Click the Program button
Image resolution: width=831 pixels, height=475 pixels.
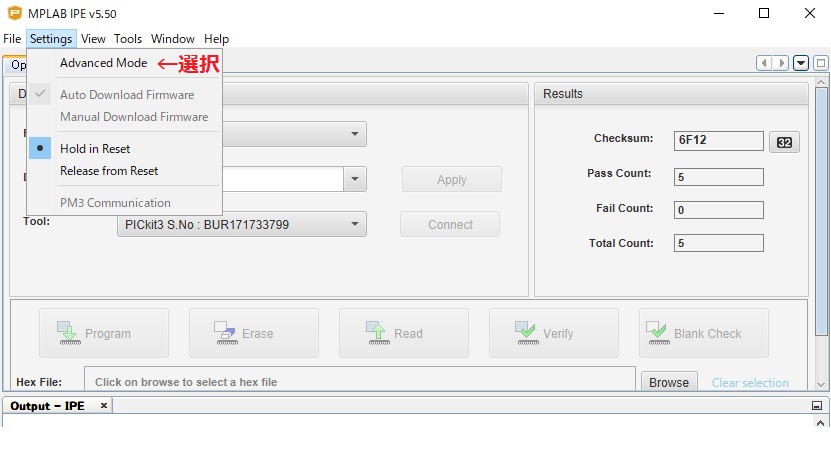pyautogui.click(x=104, y=333)
